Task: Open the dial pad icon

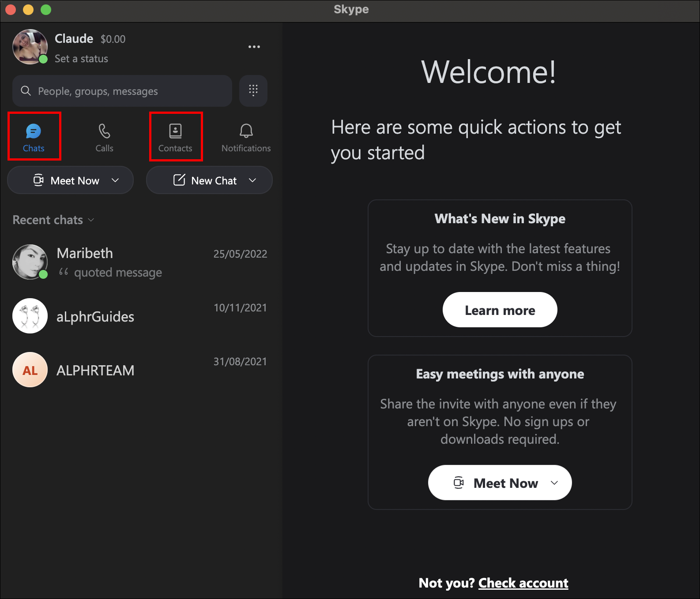Action: click(x=253, y=91)
